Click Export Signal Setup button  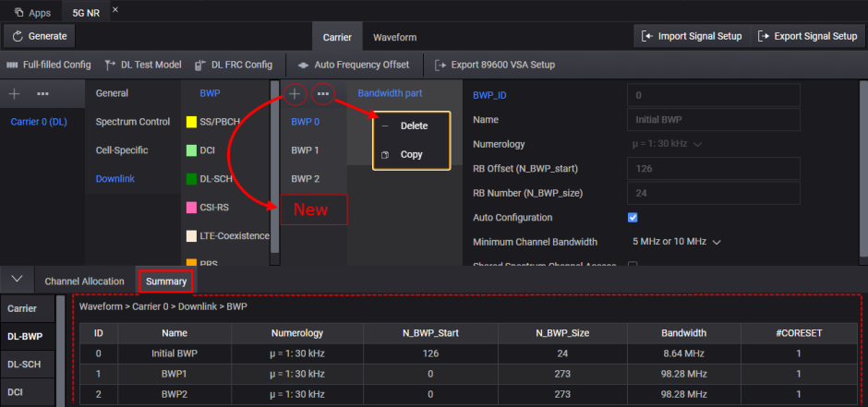point(808,37)
